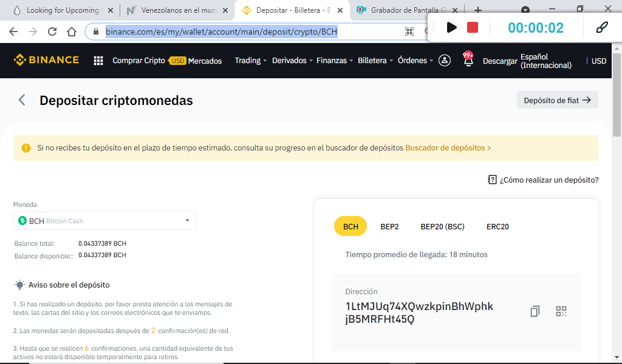The image size is (622, 364).
Task: Close the Venezolanos en el mundo tab
Action: [x=225, y=10]
